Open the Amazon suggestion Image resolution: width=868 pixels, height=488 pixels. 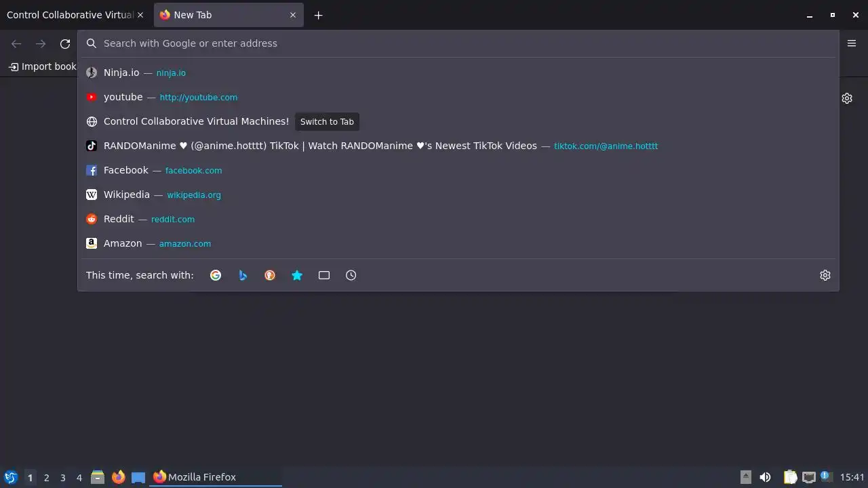[x=458, y=243]
